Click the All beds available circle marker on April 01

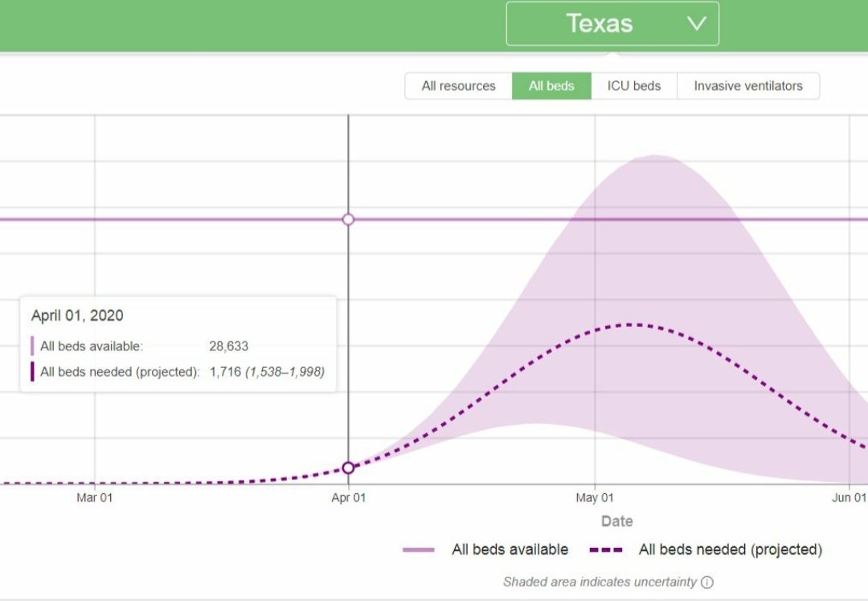tap(348, 219)
